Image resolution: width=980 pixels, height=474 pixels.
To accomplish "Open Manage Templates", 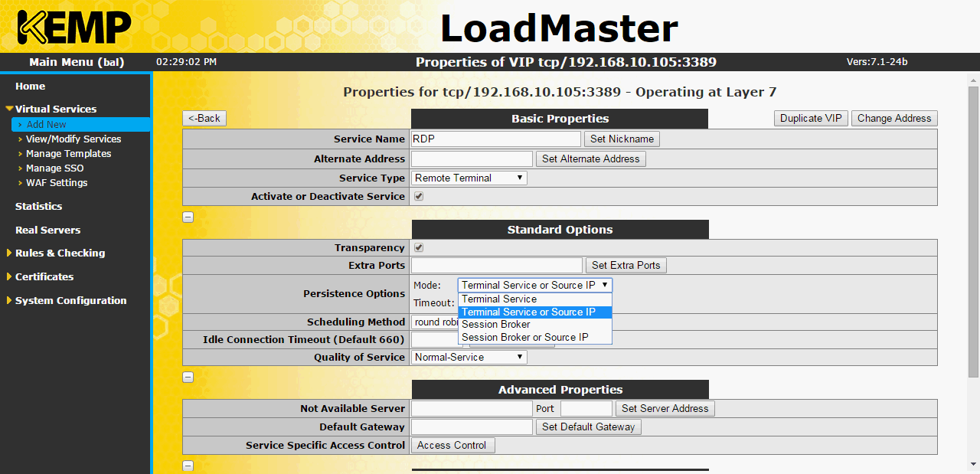I will 69,154.
